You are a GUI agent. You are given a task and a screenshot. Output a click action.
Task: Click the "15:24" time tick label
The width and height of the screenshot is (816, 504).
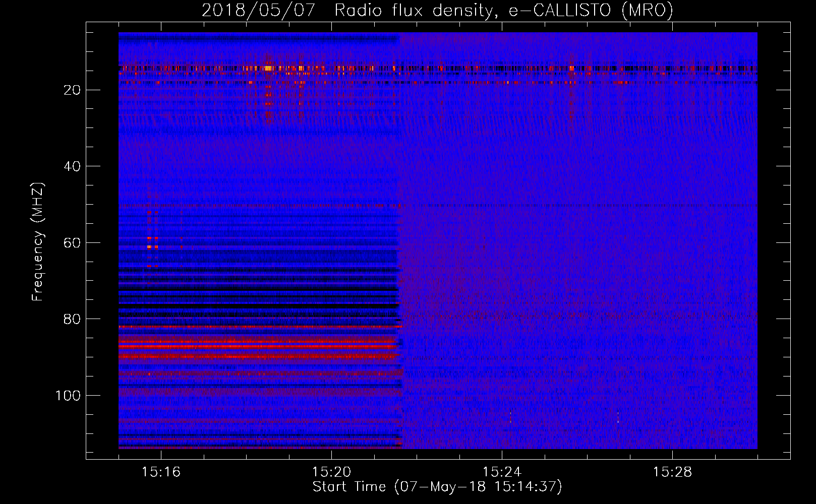tap(502, 472)
